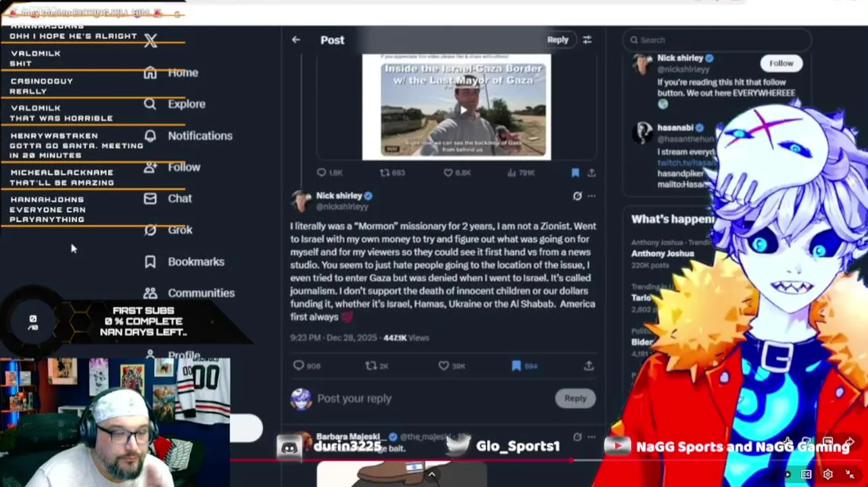Click the Reply button in Post header
Screen dimensions: 868x487
(x=558, y=40)
